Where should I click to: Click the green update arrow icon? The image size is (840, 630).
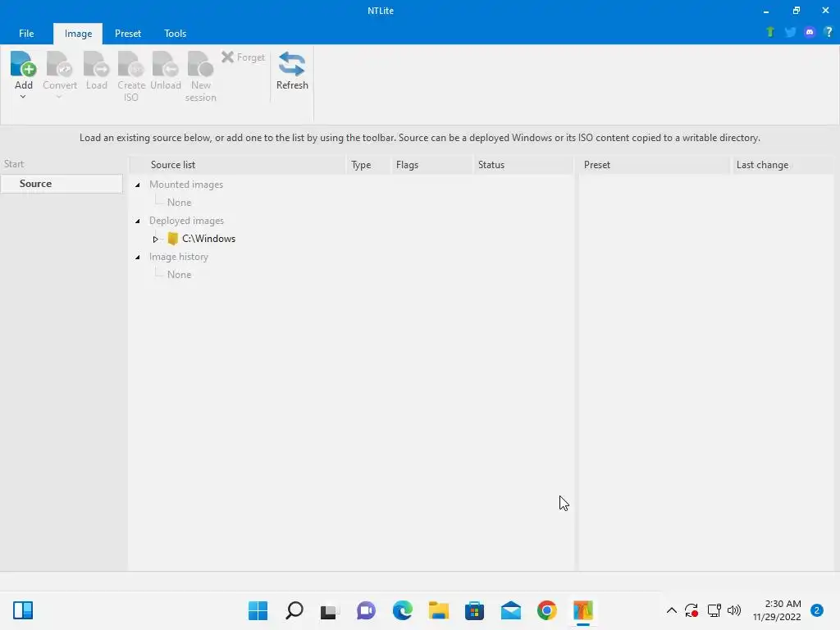point(770,32)
